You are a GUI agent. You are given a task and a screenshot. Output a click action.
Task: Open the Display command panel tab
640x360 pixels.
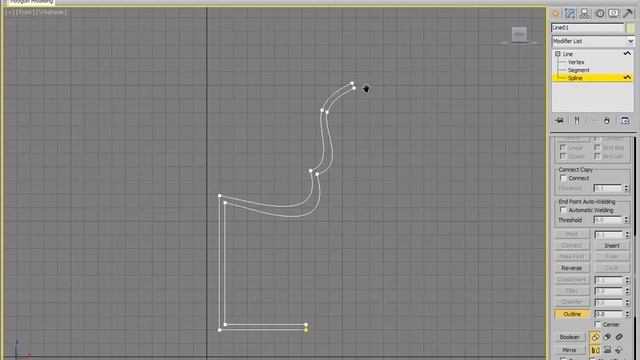(x=613, y=13)
